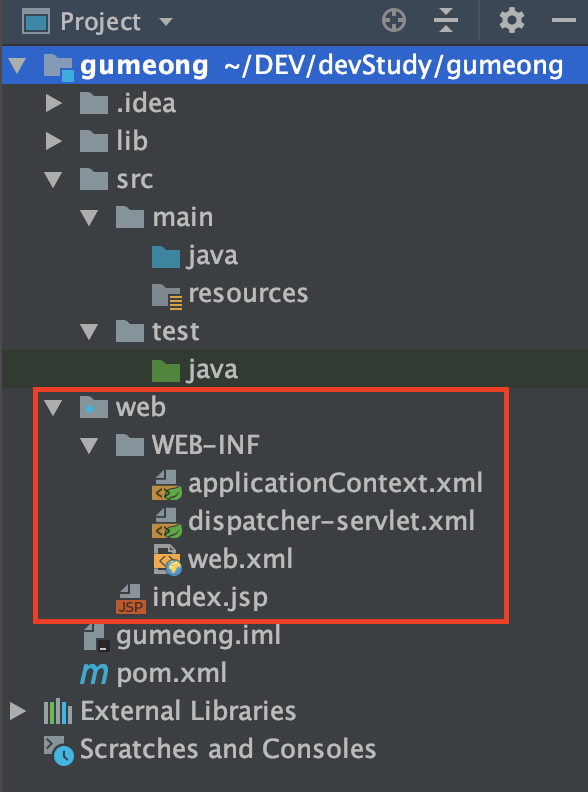Select the resources folder label

[248, 294]
